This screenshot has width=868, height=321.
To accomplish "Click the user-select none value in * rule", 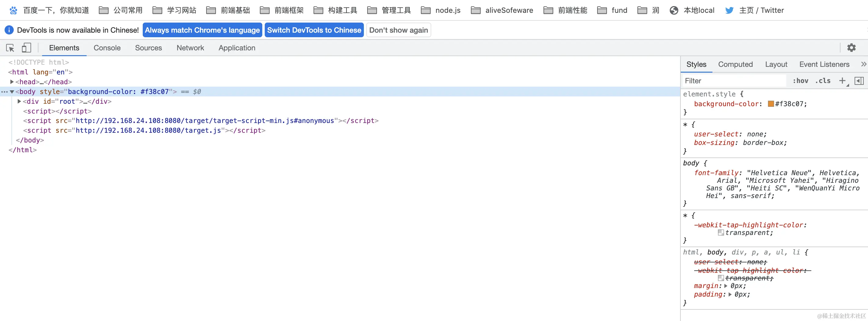I will pyautogui.click(x=755, y=134).
